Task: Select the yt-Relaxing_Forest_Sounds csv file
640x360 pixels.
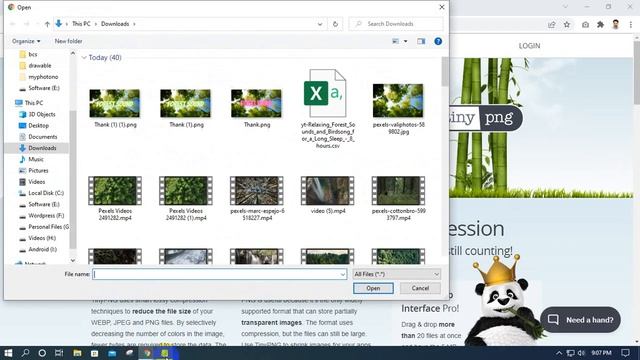Action: click(x=327, y=109)
